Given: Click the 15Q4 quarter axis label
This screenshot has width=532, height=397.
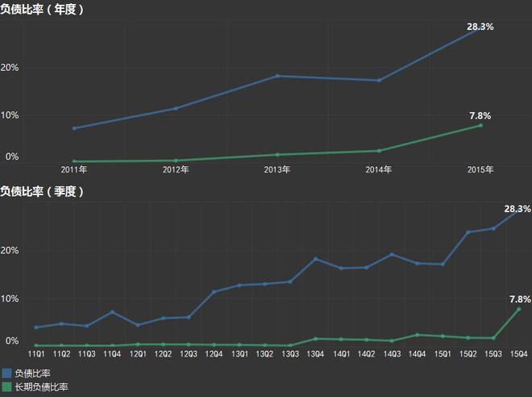Looking at the screenshot, I should point(519,354).
